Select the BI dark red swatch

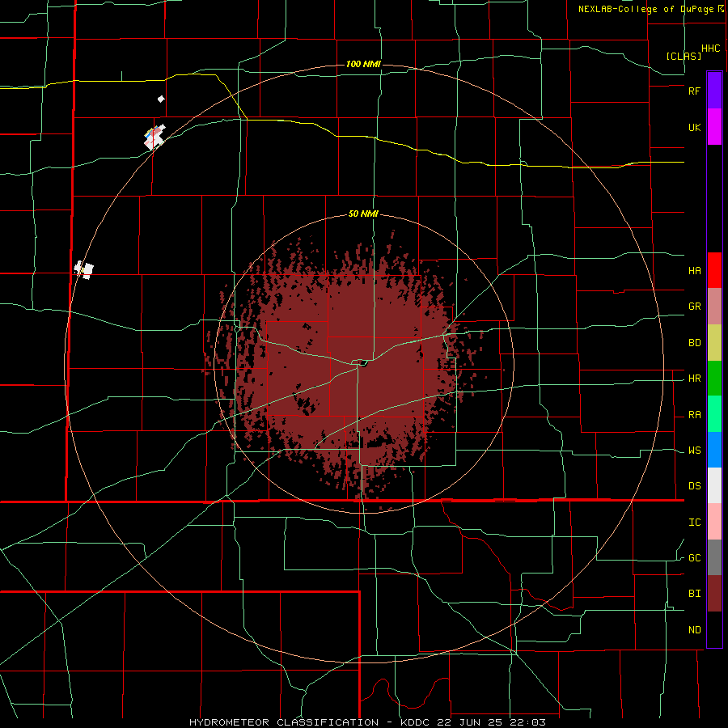[x=714, y=594]
